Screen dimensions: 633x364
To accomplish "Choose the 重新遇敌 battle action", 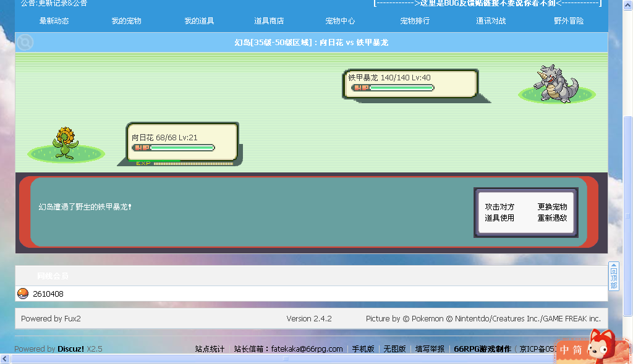I will [x=552, y=218].
